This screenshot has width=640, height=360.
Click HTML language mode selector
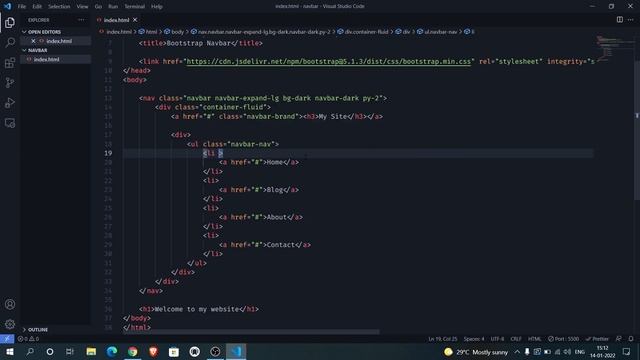coord(534,339)
